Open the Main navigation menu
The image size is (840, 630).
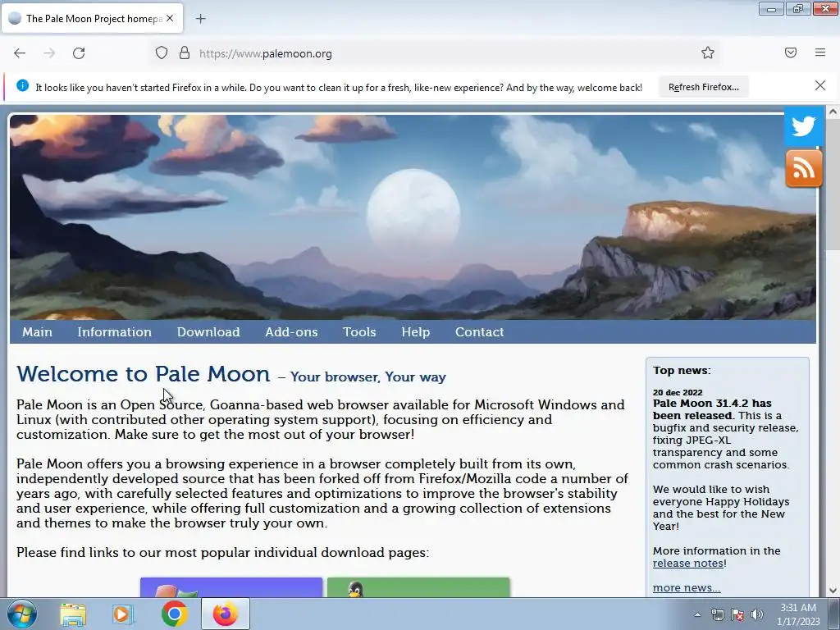pyautogui.click(x=37, y=331)
